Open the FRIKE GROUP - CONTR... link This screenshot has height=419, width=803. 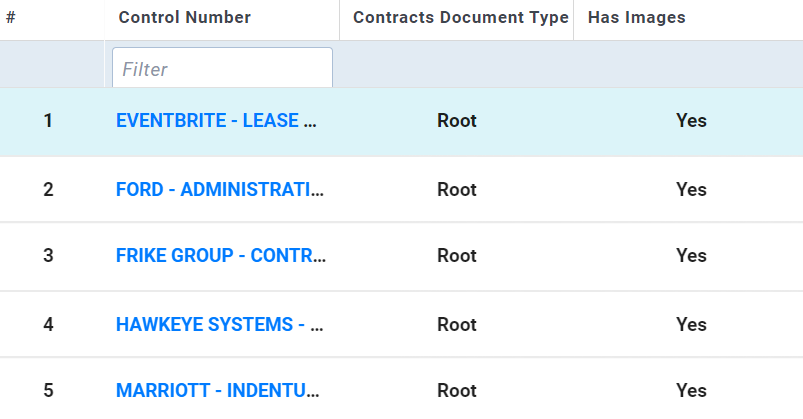pos(221,256)
